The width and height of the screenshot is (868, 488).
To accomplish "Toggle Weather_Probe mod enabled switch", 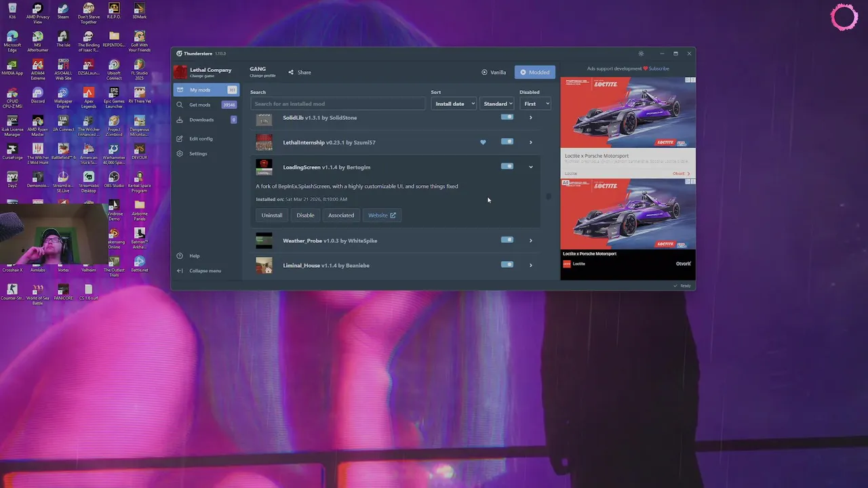I will click(x=507, y=239).
